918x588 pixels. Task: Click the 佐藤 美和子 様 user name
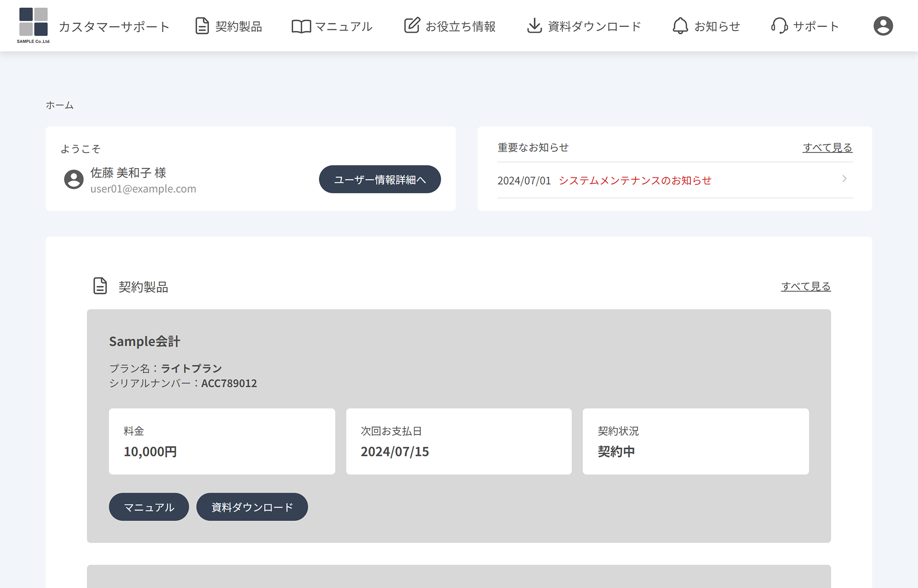tap(128, 173)
